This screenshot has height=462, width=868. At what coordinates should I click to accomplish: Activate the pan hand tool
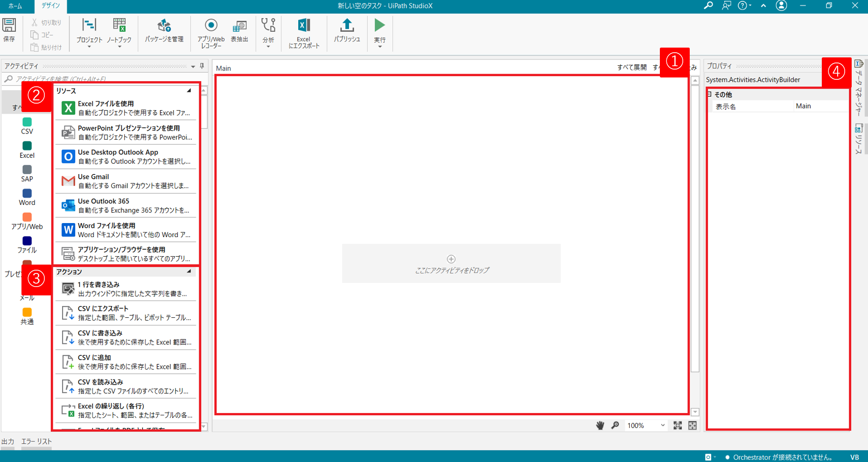[x=600, y=425]
